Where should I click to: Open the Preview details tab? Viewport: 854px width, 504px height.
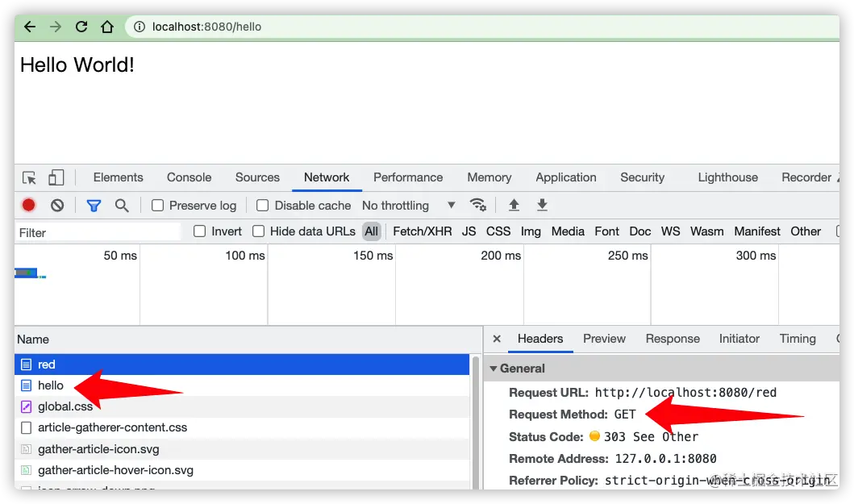pos(604,339)
